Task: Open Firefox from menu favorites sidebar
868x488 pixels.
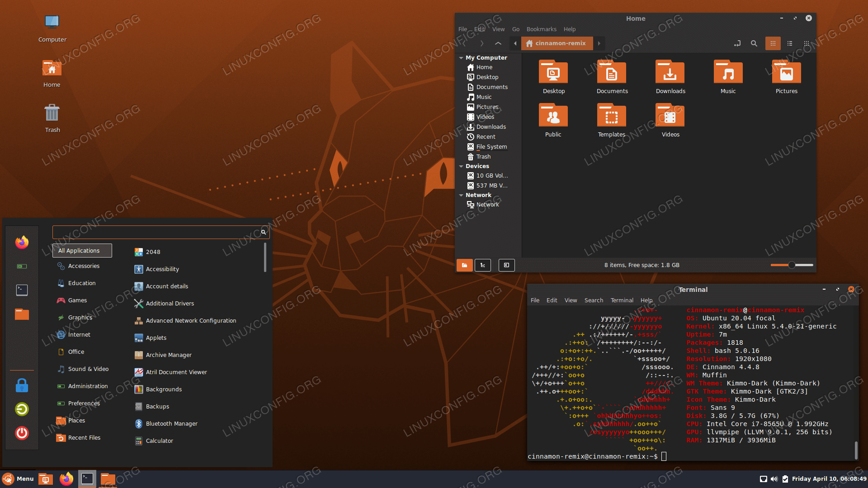Action: [x=22, y=242]
